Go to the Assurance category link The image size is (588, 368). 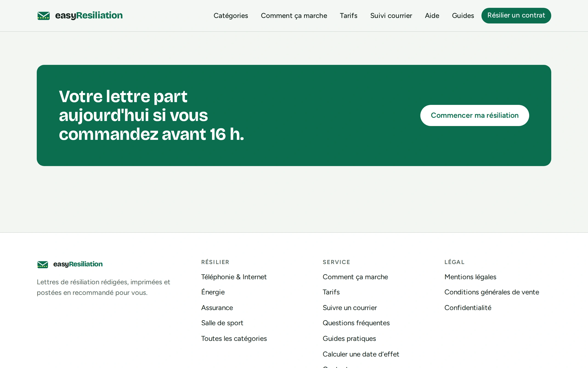tap(217, 308)
